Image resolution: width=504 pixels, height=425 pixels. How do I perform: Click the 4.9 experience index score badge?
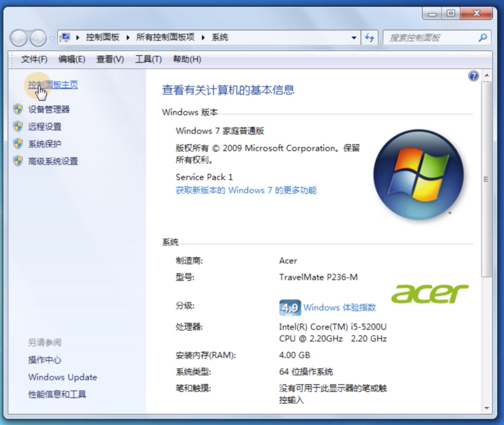290,308
